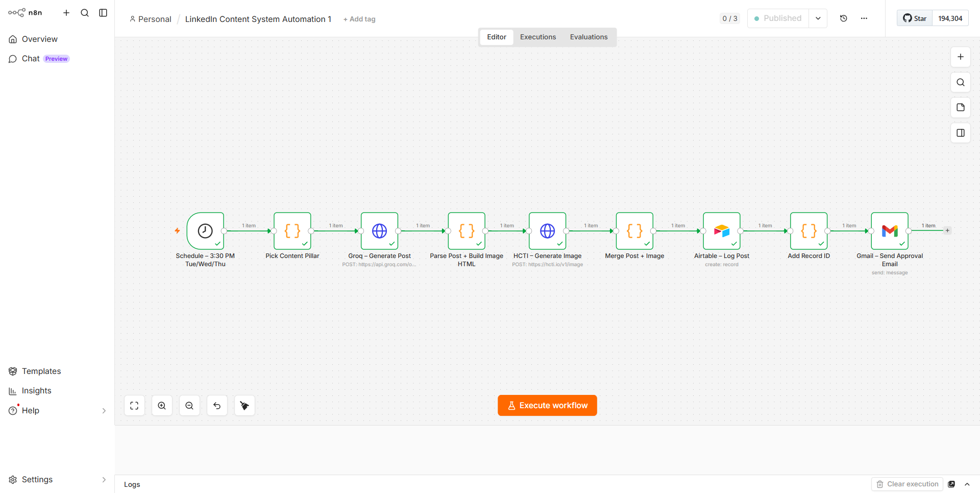Click the Published status button
The image size is (980, 493).
click(x=778, y=18)
